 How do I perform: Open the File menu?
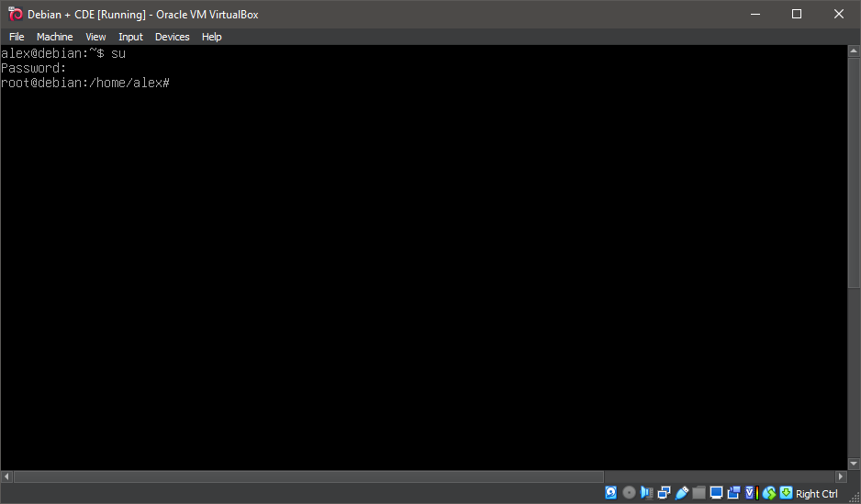17,37
